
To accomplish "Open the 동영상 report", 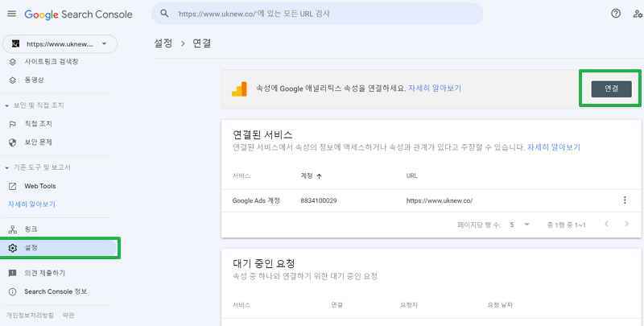I will click(x=34, y=80).
